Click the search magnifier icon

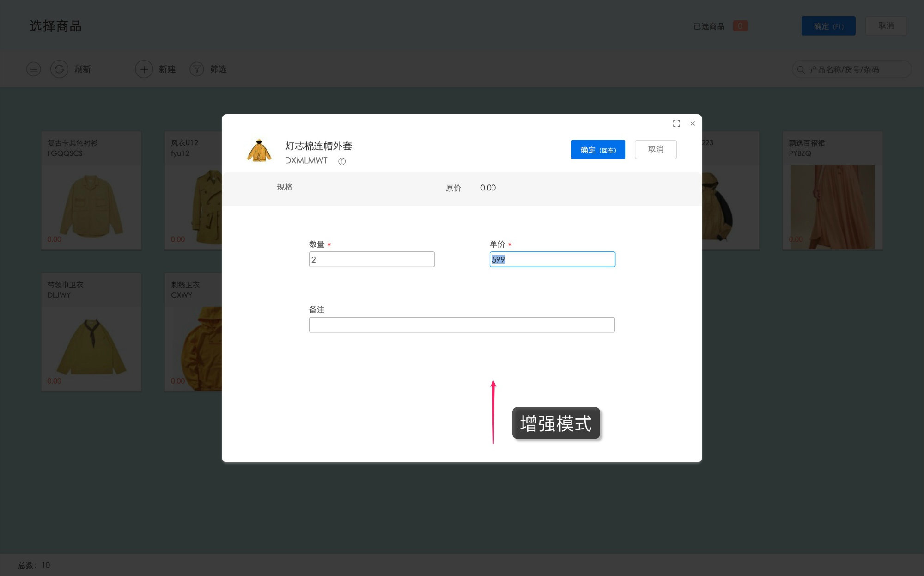click(801, 69)
